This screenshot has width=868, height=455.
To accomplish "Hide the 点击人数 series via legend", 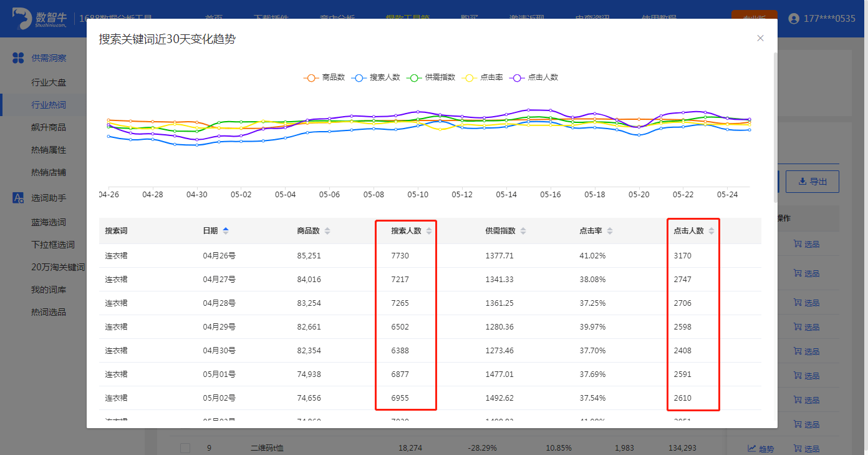I will point(534,77).
